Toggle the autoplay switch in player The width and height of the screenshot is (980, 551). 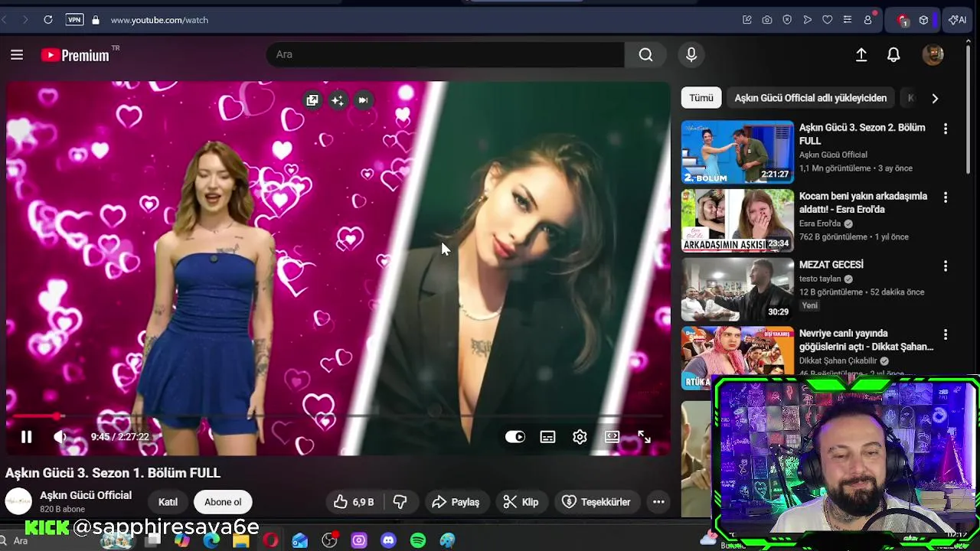pos(515,437)
